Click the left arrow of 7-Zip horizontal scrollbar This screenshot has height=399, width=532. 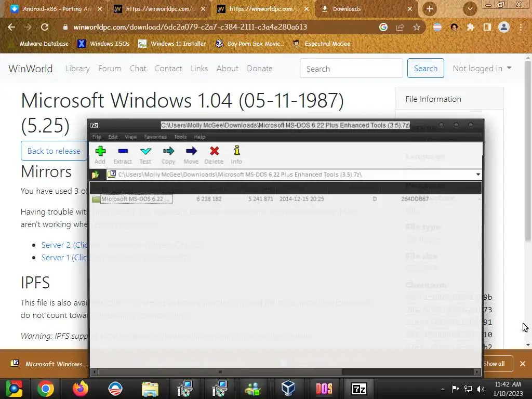click(x=95, y=372)
